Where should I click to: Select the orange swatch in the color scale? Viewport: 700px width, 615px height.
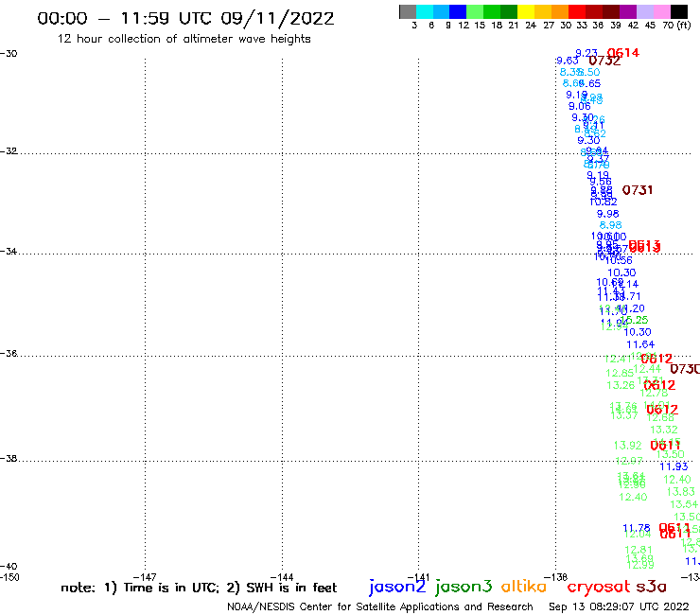pyautogui.click(x=560, y=11)
